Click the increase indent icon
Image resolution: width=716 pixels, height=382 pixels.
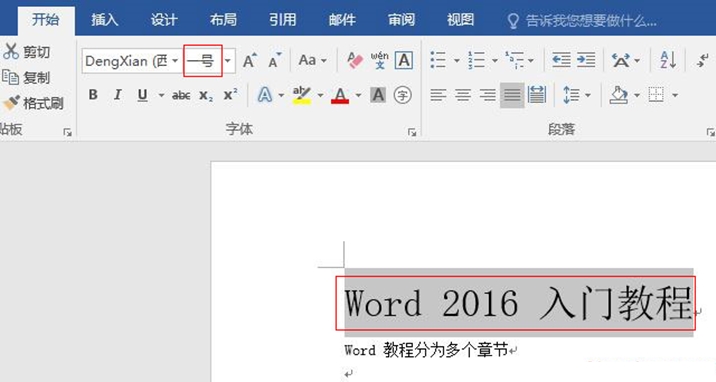[586, 60]
